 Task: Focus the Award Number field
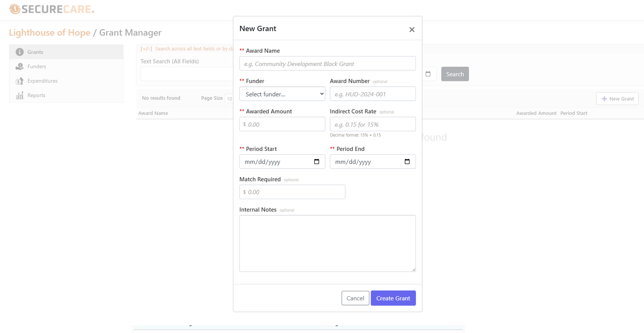(x=373, y=94)
